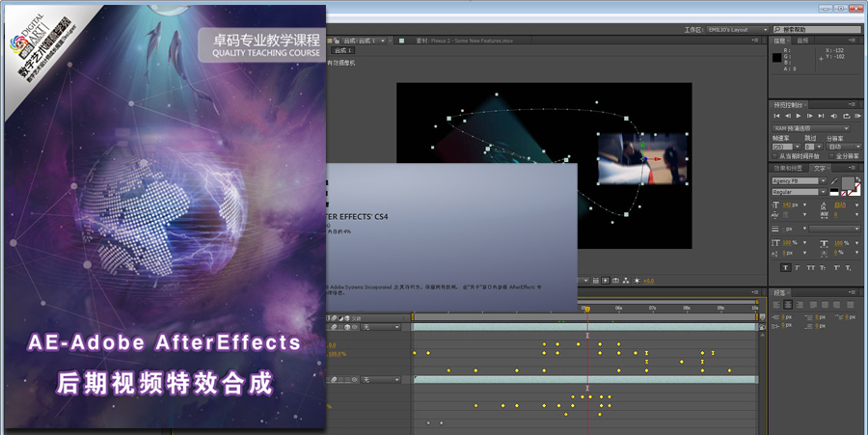868x435 pixels.
Task: Enable Small Caps text style
Action: coord(823,267)
